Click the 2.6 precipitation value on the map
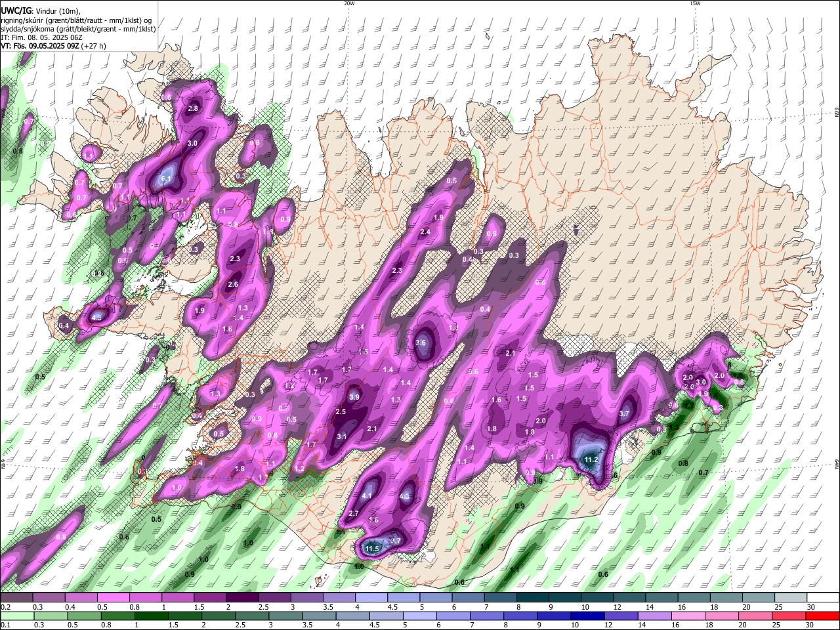The image size is (840, 630). coord(233,285)
